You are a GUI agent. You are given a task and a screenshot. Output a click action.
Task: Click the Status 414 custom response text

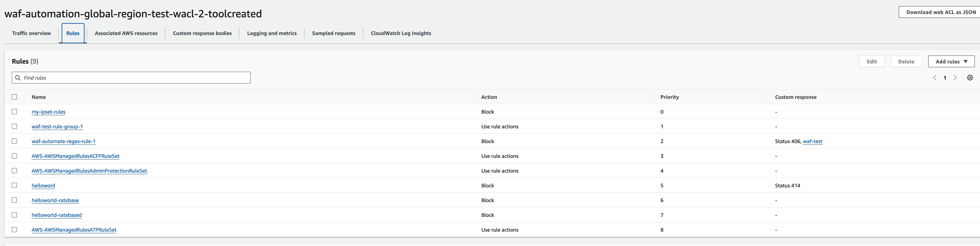coord(787,186)
